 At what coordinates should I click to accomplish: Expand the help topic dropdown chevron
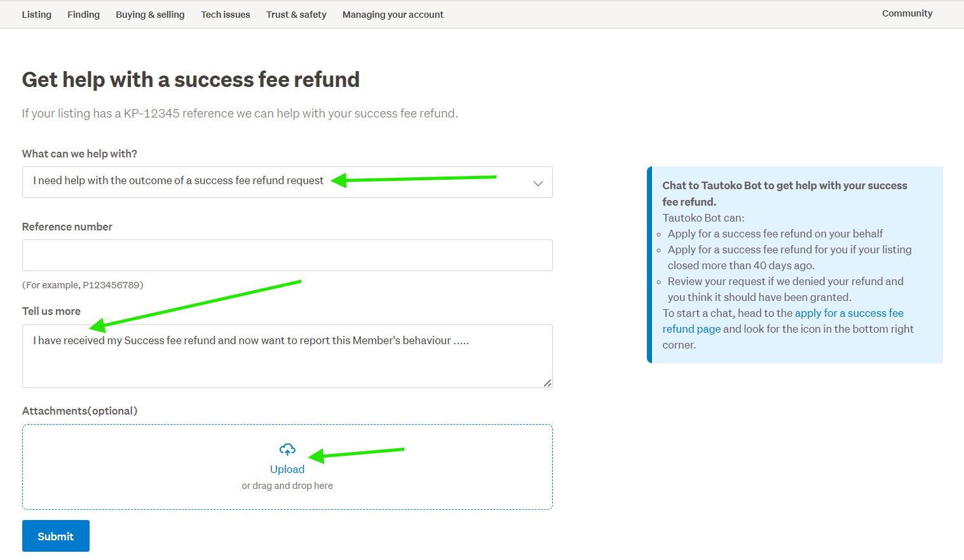tap(538, 183)
